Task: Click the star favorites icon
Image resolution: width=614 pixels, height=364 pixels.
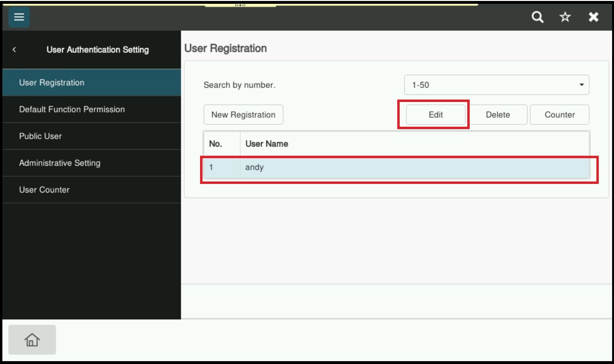Action: point(565,17)
